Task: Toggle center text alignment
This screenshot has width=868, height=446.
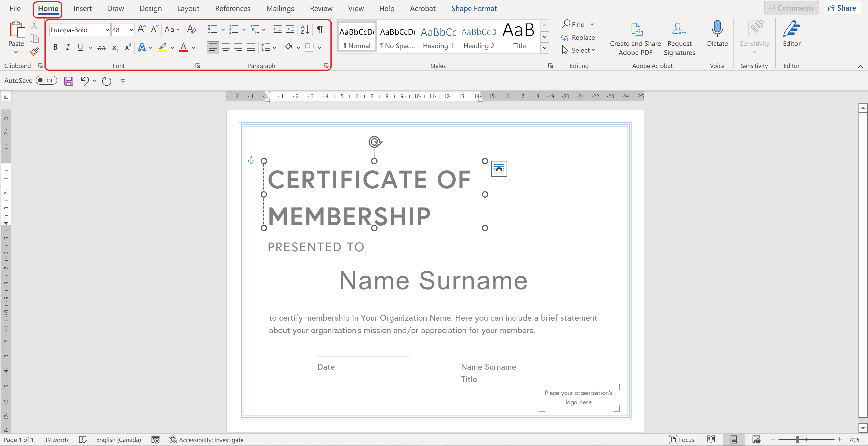Action: point(225,47)
